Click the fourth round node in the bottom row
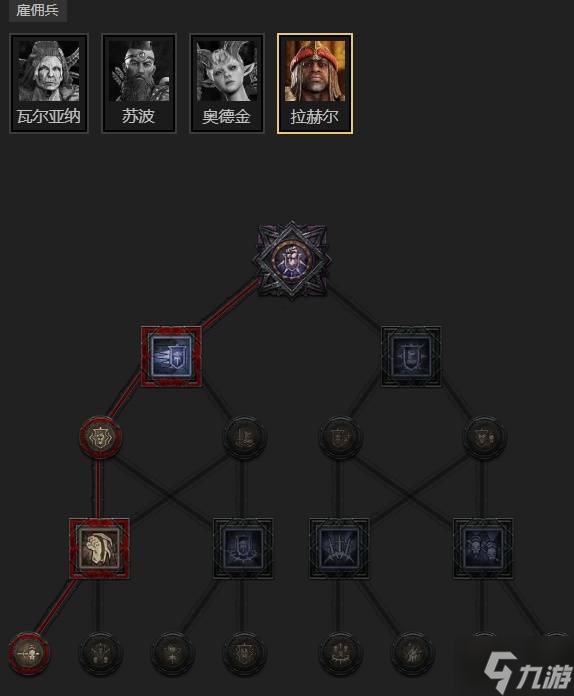Viewport: 574px width, 696px height. point(244,654)
